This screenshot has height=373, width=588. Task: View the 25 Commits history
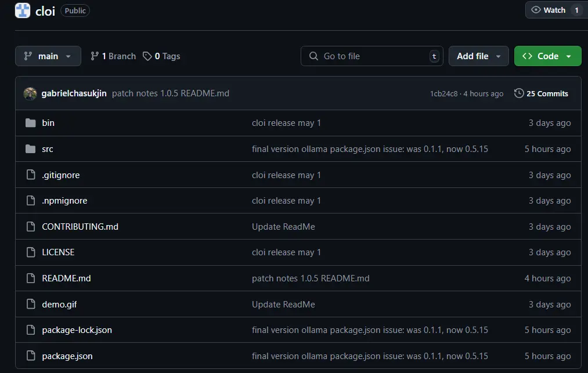tap(547, 93)
